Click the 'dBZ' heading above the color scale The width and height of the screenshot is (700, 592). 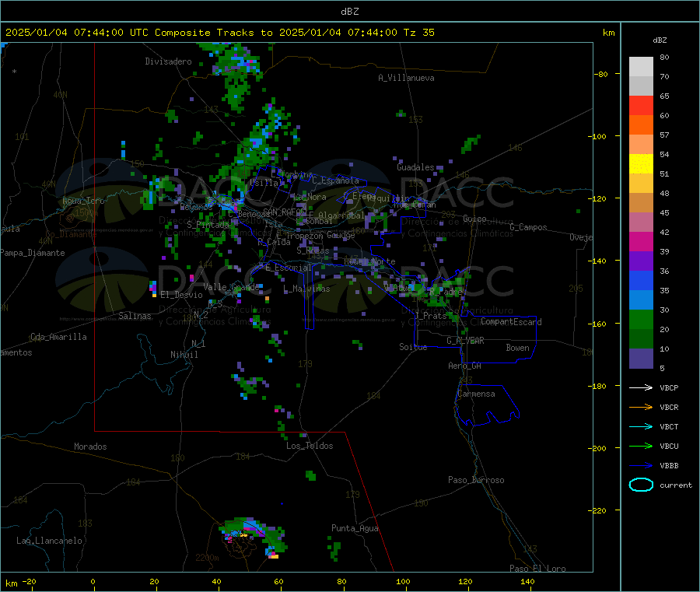pyautogui.click(x=660, y=40)
